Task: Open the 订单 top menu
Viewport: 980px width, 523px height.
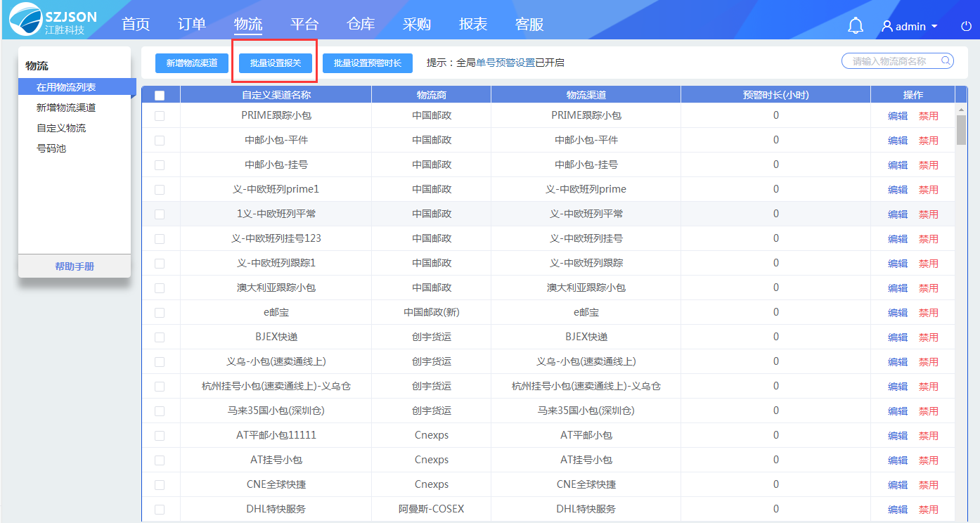Action: (x=192, y=24)
